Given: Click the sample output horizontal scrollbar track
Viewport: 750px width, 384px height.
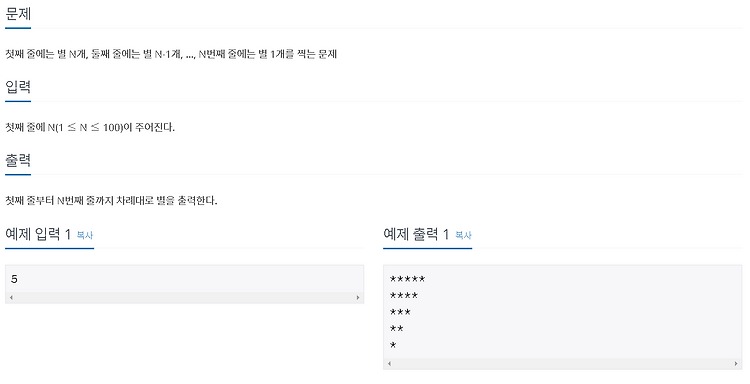Looking at the screenshot, I should tap(562, 364).
